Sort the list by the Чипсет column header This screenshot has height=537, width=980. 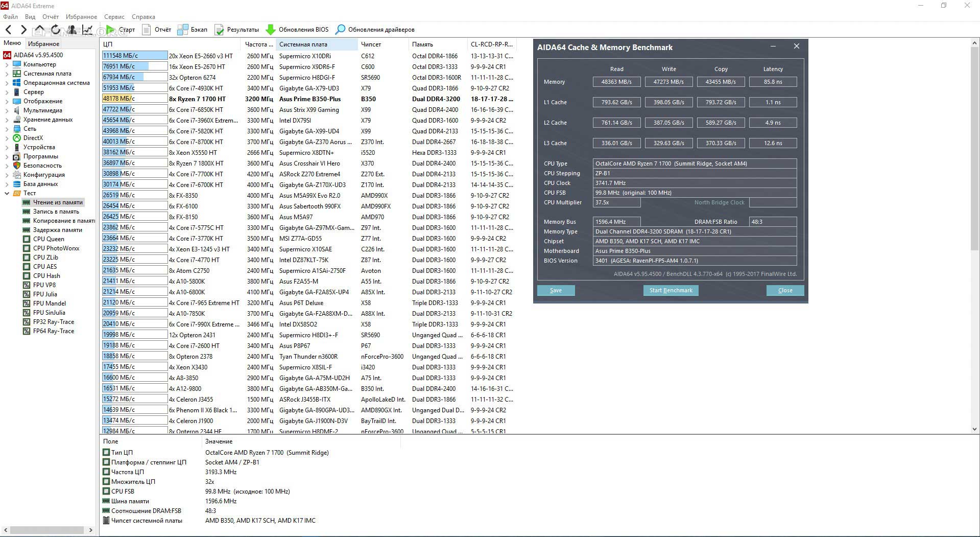coord(383,44)
